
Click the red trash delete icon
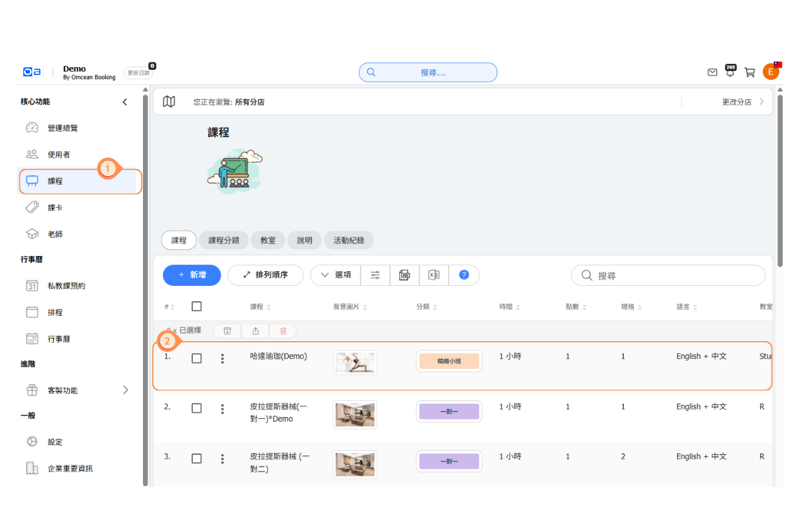pyautogui.click(x=283, y=331)
